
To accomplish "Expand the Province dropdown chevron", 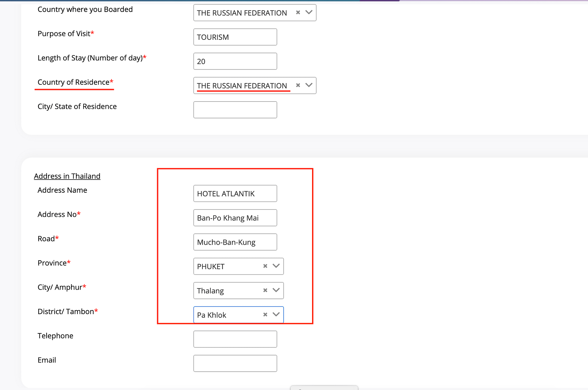I will (x=276, y=266).
